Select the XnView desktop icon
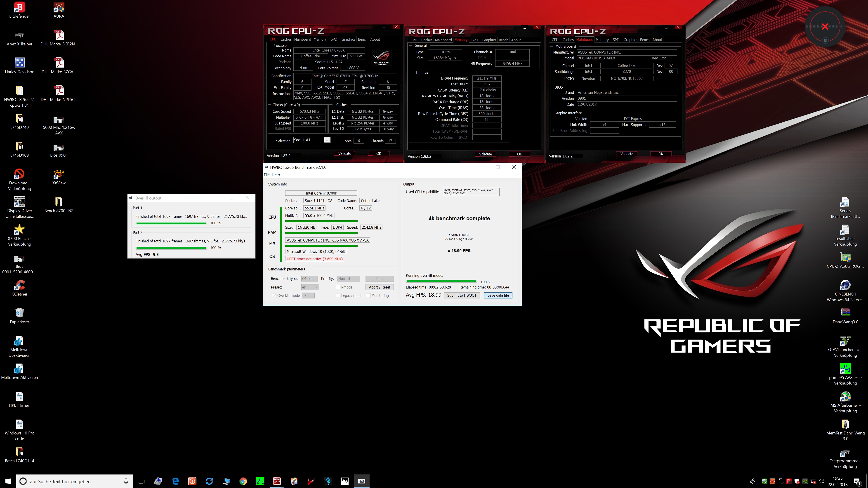The width and height of the screenshot is (868, 488). [x=59, y=177]
